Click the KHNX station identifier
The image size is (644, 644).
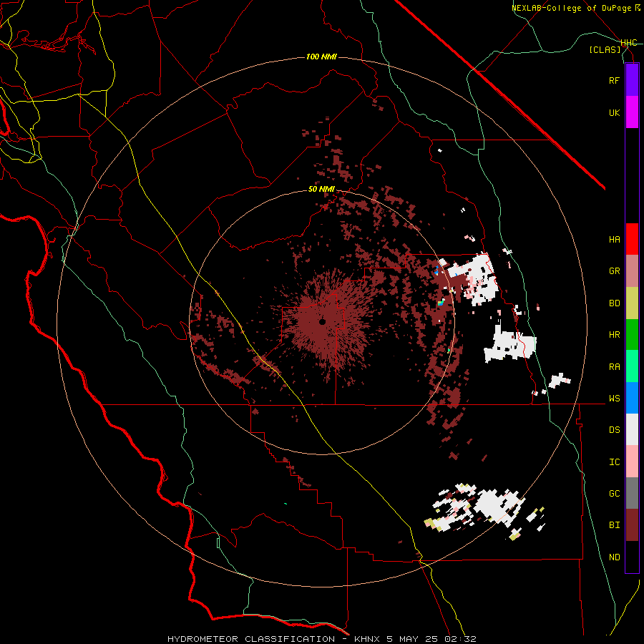(367, 639)
